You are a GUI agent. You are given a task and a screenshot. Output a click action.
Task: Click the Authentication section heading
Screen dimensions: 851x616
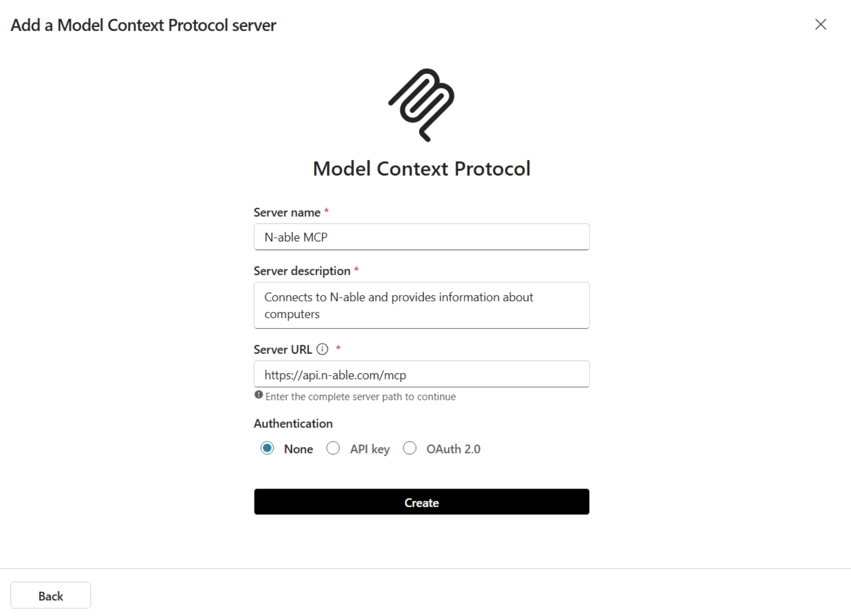click(293, 423)
